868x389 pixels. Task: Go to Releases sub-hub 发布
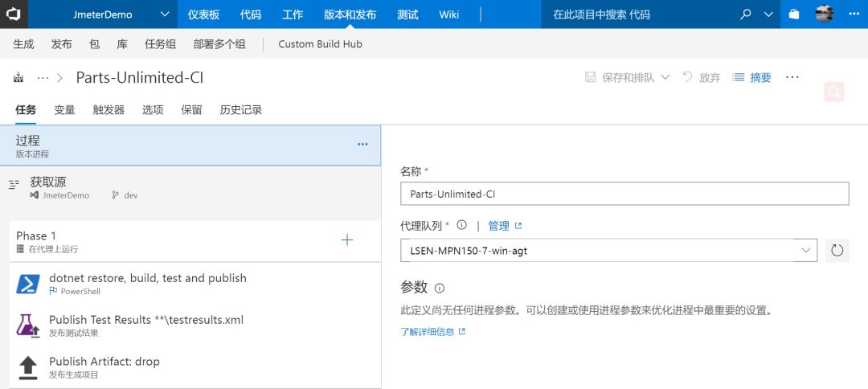coord(61,44)
